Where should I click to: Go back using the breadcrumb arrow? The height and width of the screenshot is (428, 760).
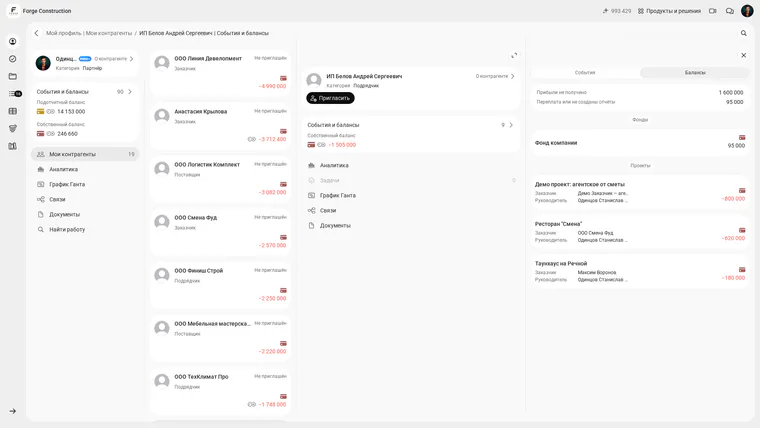point(36,33)
